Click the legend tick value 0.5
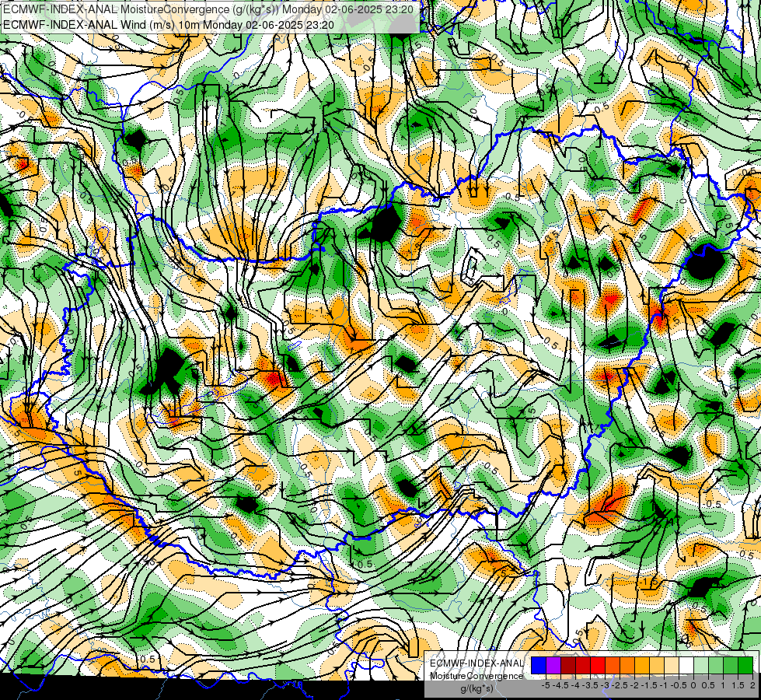This screenshot has height=700, width=761. tap(708, 685)
